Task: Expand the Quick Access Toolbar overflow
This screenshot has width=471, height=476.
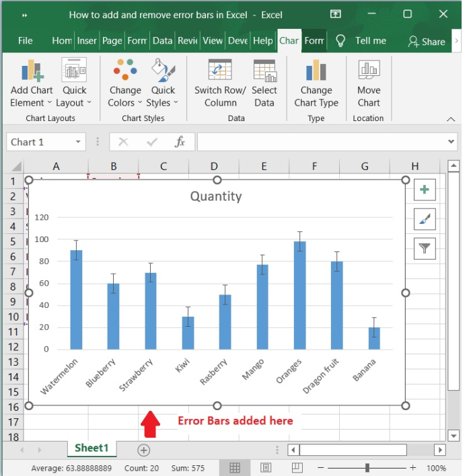Action: (x=25, y=15)
